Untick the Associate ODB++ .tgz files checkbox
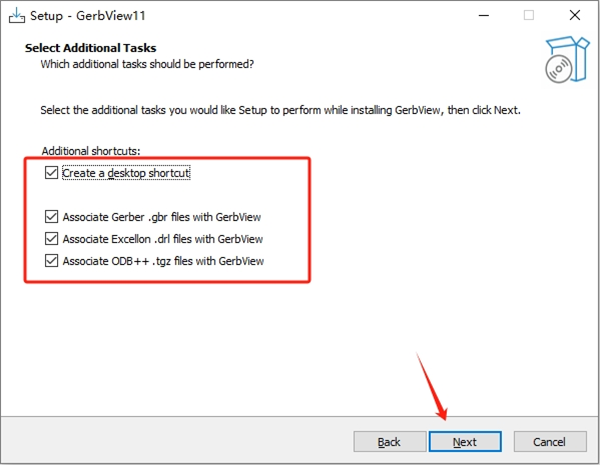The width and height of the screenshot is (600, 465). [x=52, y=262]
